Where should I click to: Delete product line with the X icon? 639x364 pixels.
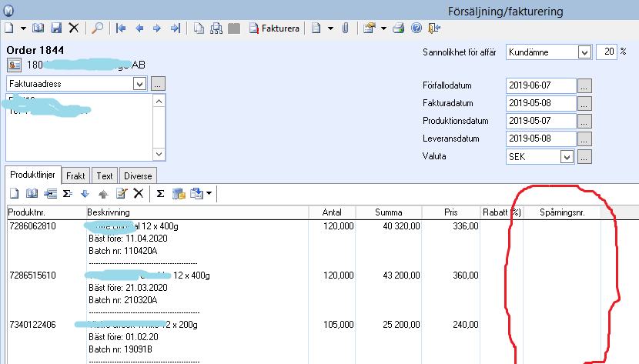139,193
